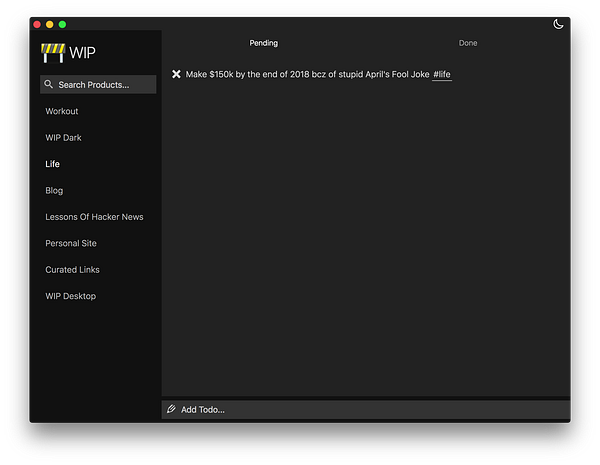Switch to the Done tab

tap(468, 43)
